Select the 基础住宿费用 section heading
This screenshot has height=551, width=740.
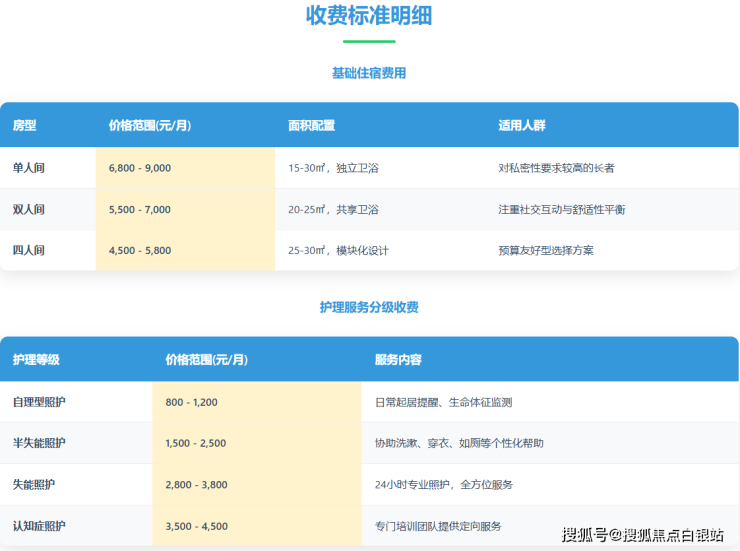click(x=369, y=73)
